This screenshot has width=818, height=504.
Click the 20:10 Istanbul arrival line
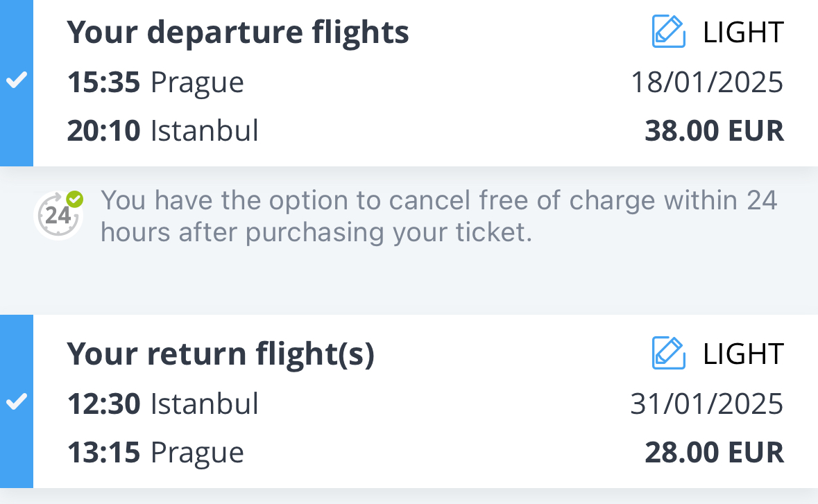163,130
